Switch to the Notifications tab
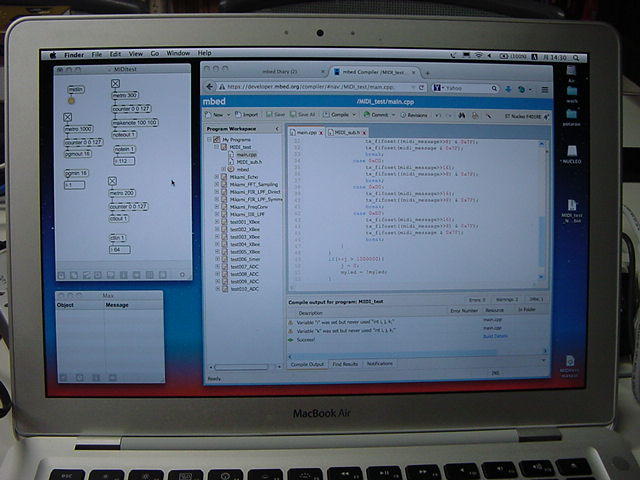 pos(380,363)
